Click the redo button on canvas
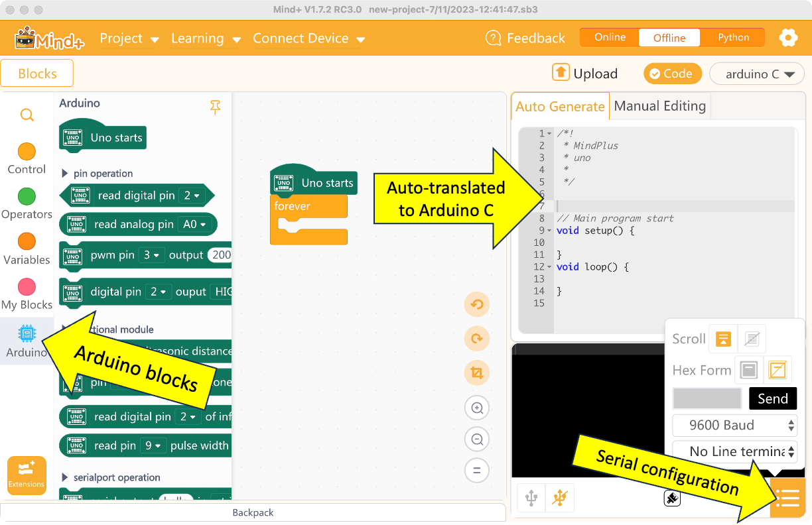Viewport: 812px width, 525px height. tap(476, 339)
